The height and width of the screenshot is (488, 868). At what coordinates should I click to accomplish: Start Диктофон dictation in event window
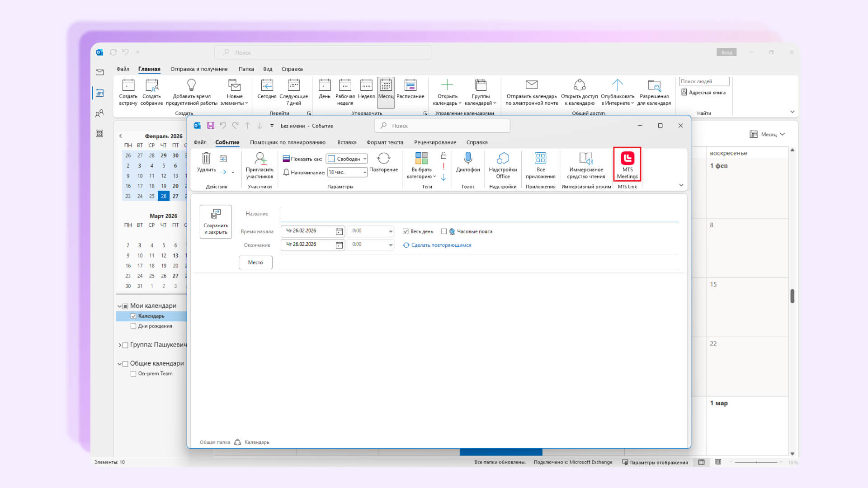pos(468,162)
